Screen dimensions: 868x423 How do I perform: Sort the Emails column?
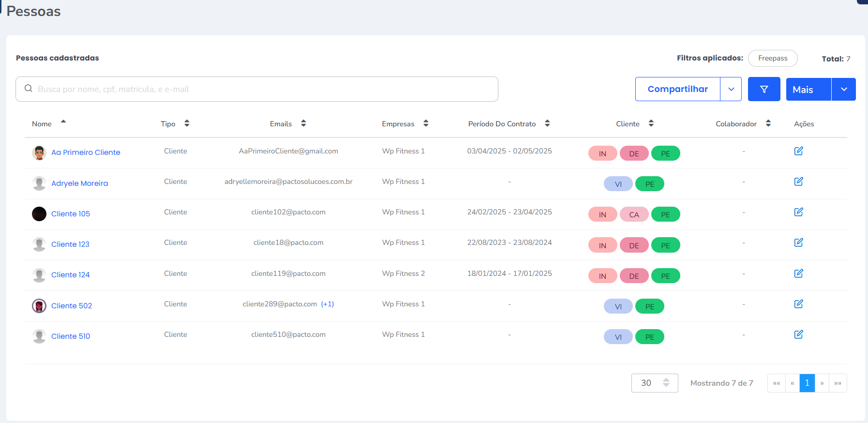click(x=303, y=123)
